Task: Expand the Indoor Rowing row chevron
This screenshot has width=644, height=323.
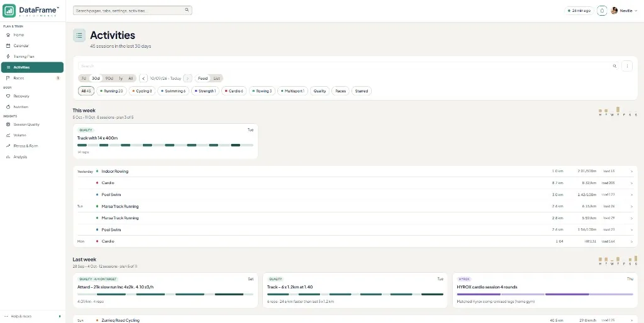Action: 631,172
